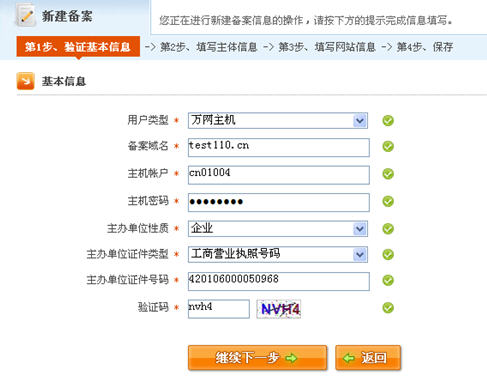Focus the 备案域名 field containing test110.cn
This screenshot has height=386, width=487.
pyautogui.click(x=279, y=147)
